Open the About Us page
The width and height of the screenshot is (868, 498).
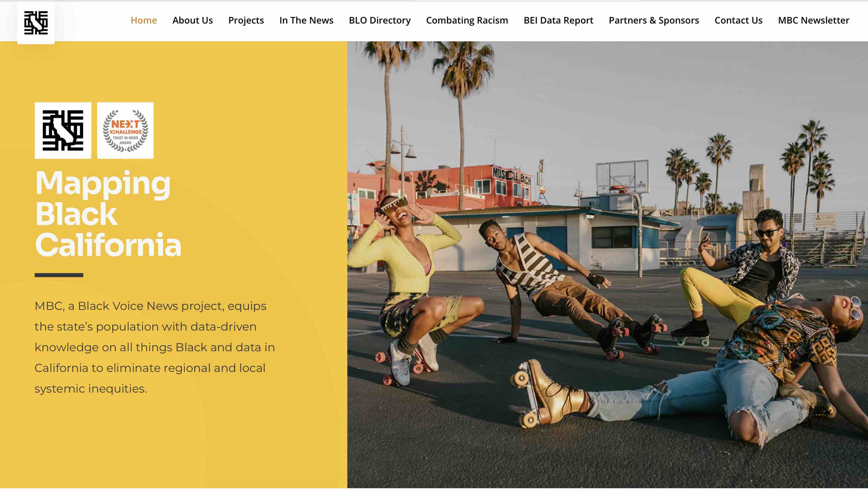pyautogui.click(x=192, y=20)
